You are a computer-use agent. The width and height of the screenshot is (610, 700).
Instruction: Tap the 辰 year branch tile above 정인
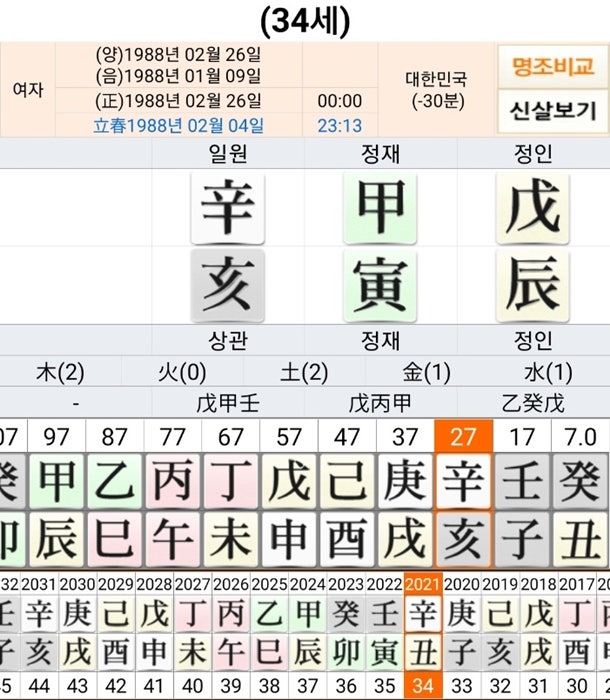point(533,285)
